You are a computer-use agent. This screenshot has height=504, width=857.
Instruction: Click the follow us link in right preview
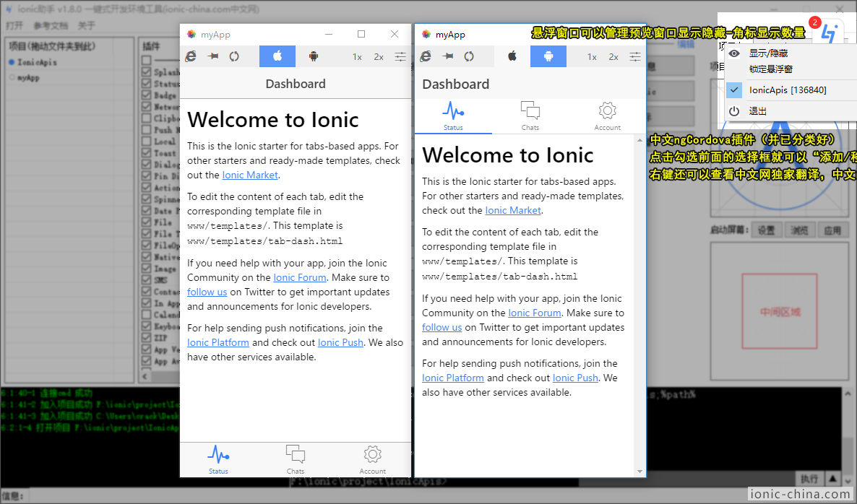click(442, 328)
